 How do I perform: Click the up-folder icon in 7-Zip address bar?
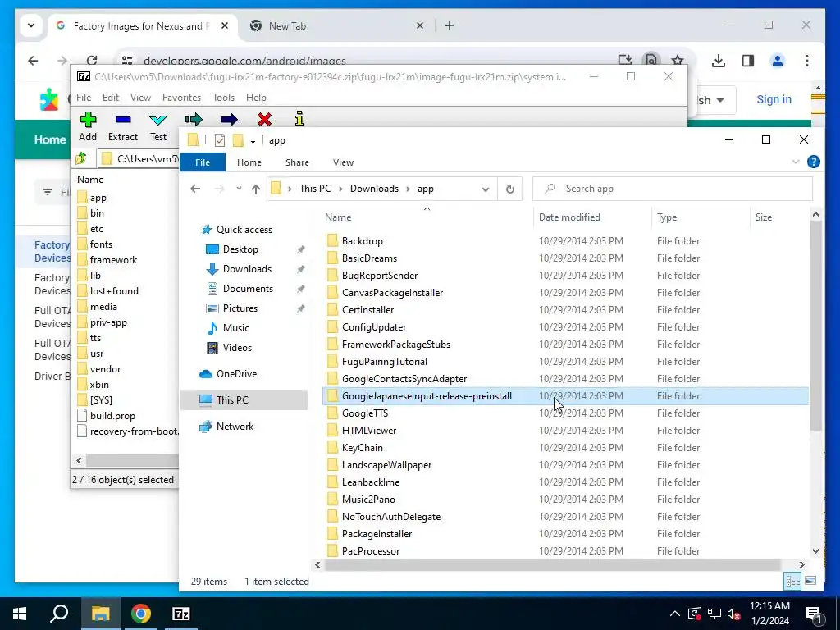click(81, 158)
